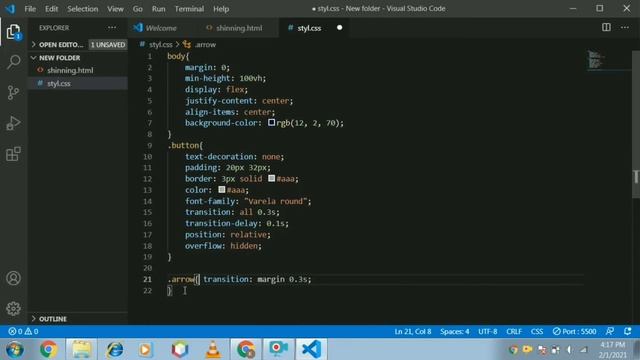
Task: Open the Search view in the activity bar
Action: click(13, 62)
